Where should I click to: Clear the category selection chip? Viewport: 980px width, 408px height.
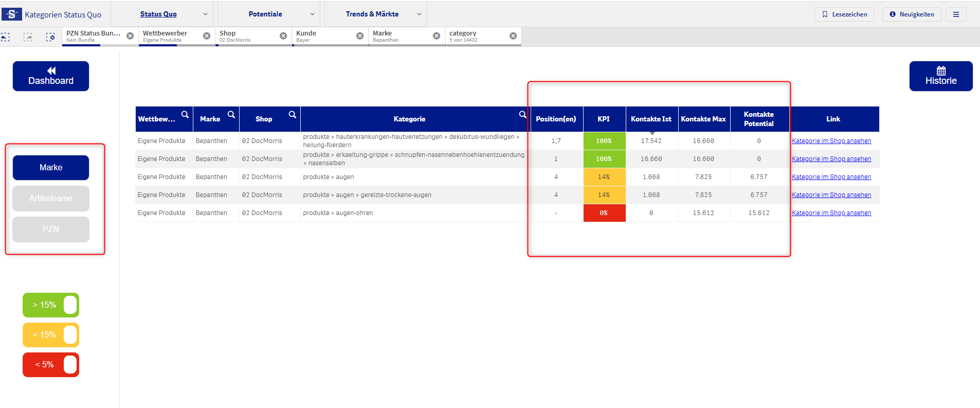click(513, 36)
